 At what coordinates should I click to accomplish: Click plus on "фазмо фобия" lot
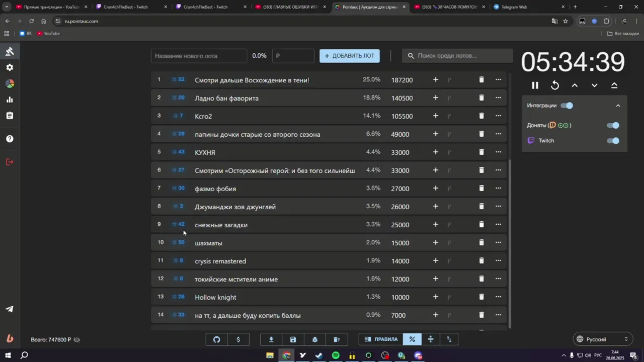click(x=436, y=188)
